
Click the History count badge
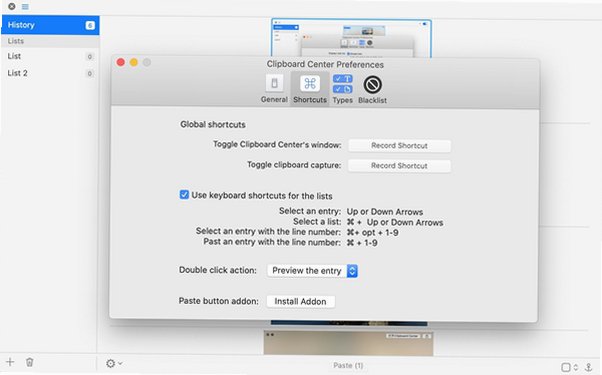pyautogui.click(x=90, y=25)
